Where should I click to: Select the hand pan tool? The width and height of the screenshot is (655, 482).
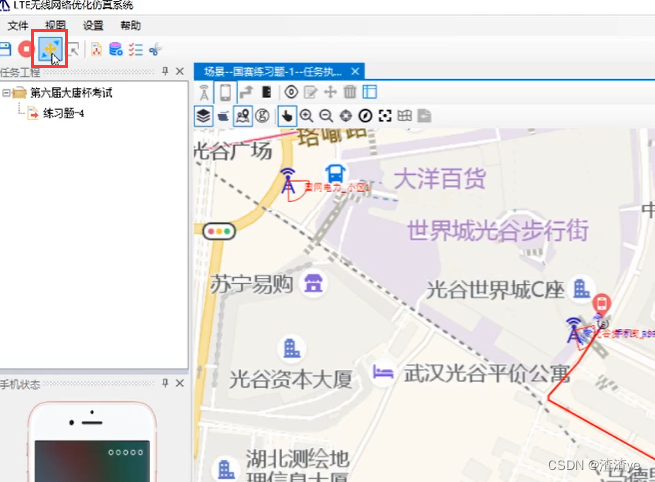[287, 116]
